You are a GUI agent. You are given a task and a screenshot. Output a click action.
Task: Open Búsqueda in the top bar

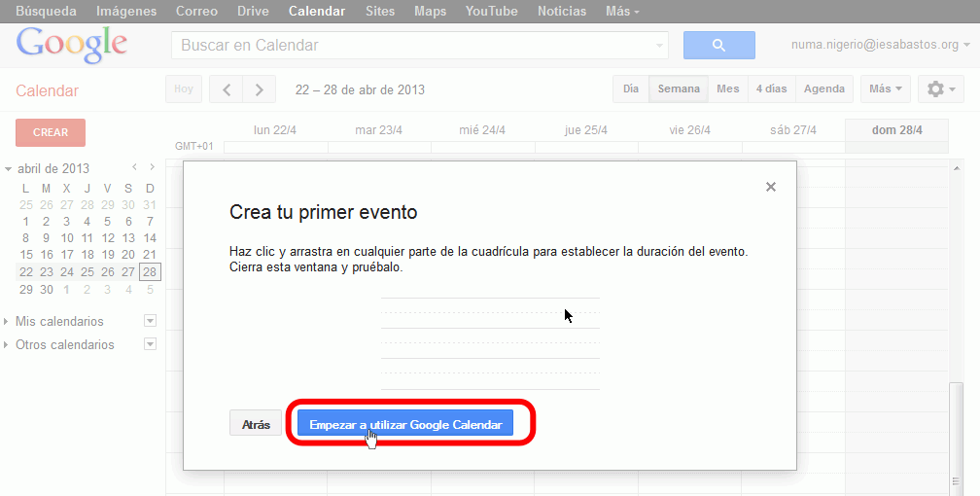point(47,12)
